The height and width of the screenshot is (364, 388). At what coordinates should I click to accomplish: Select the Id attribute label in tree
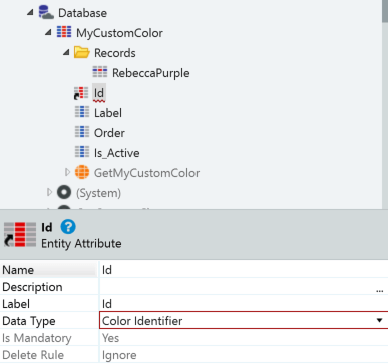[99, 93]
